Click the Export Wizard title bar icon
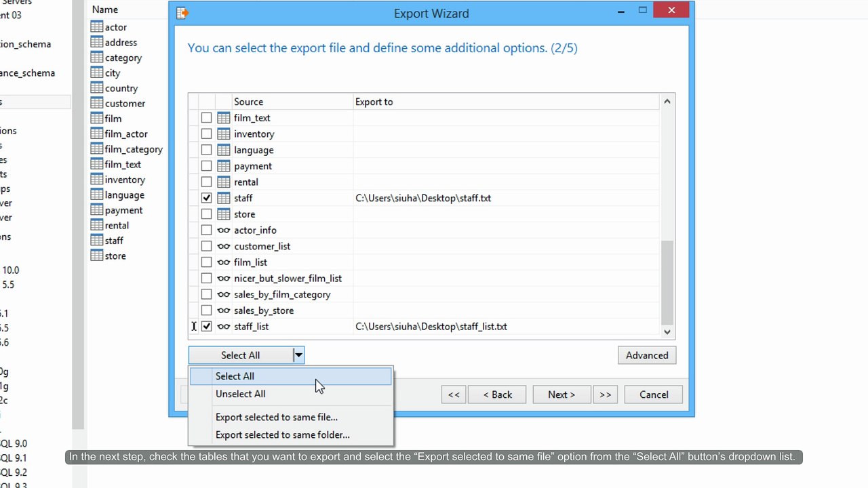 click(182, 13)
